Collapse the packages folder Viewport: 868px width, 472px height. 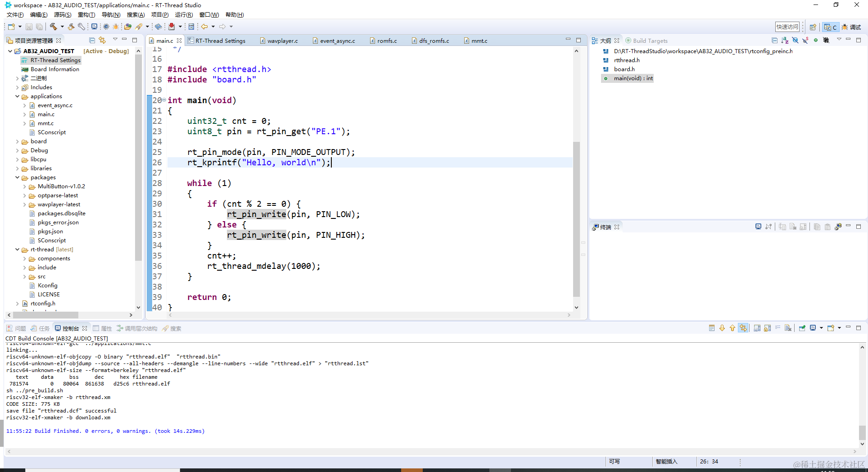pyautogui.click(x=18, y=177)
